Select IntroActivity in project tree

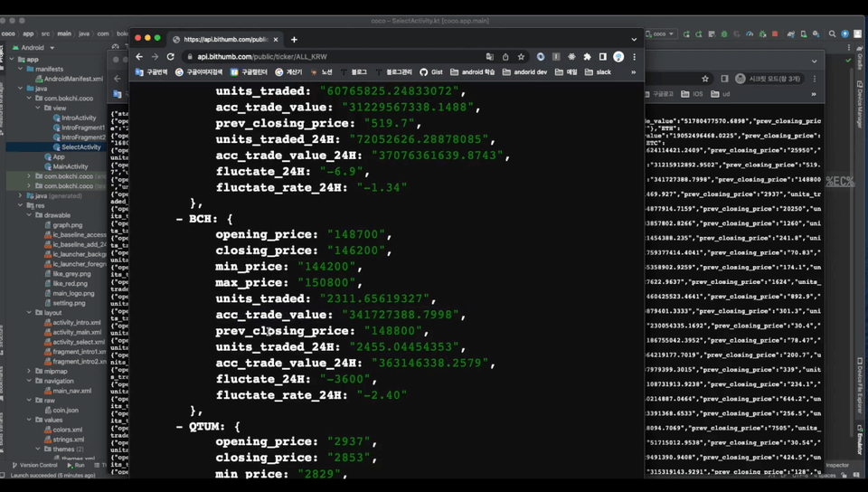point(75,118)
